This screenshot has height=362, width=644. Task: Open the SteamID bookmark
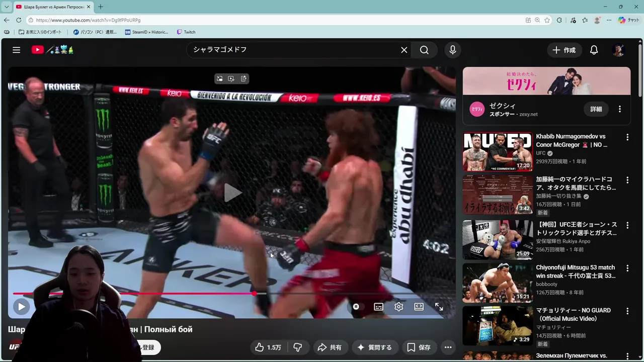point(146,32)
